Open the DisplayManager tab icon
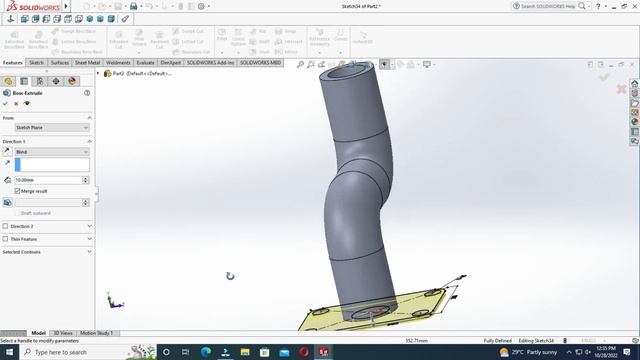This screenshot has width=640, height=360. (72, 81)
